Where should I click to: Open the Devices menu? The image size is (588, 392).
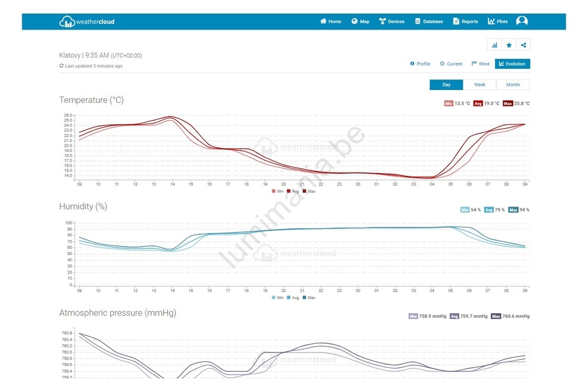click(392, 21)
